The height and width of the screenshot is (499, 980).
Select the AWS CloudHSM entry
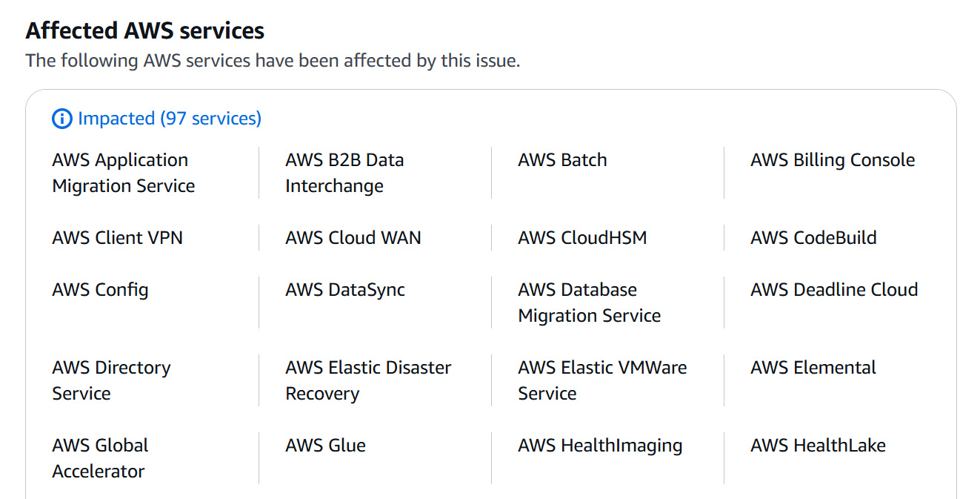click(x=582, y=238)
